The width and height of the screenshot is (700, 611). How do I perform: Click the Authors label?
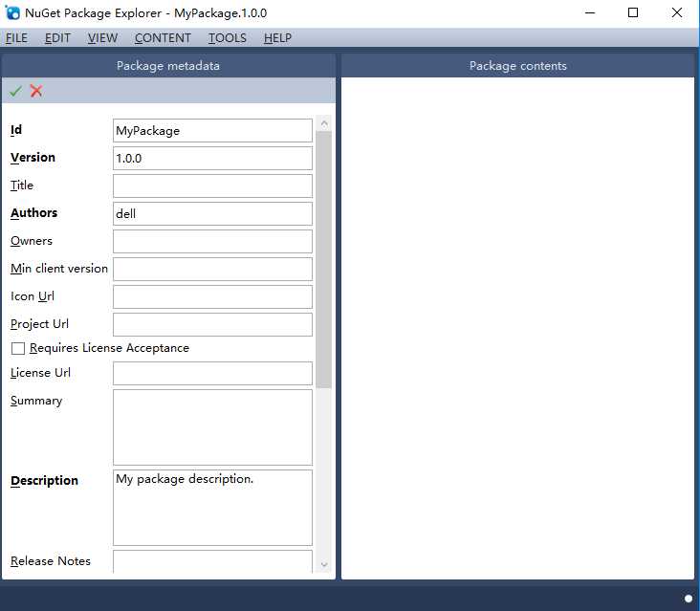33,213
